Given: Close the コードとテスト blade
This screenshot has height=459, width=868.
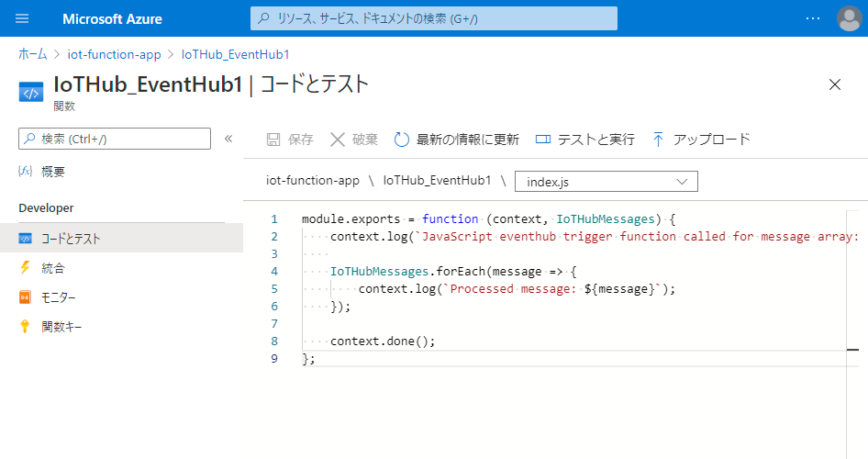Looking at the screenshot, I should pos(835,84).
